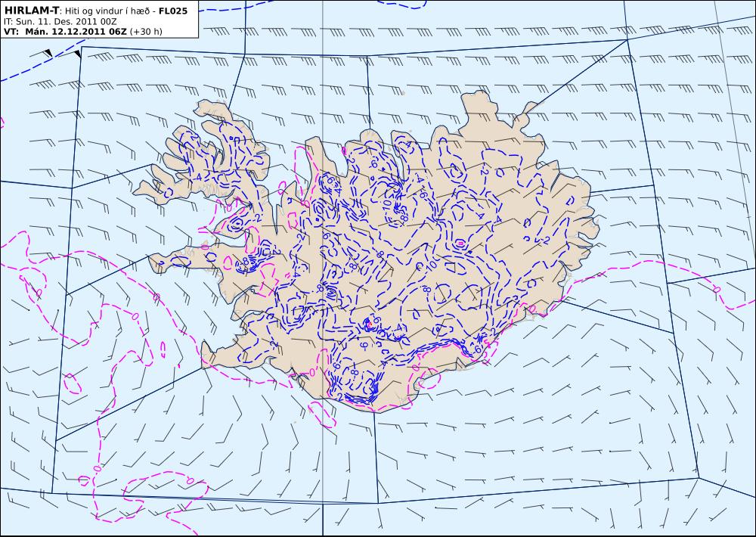Click the 'IT: Sun. 11. Des. 2011 00Z' line
Viewport: 756px width, 537px height.
tap(60, 22)
